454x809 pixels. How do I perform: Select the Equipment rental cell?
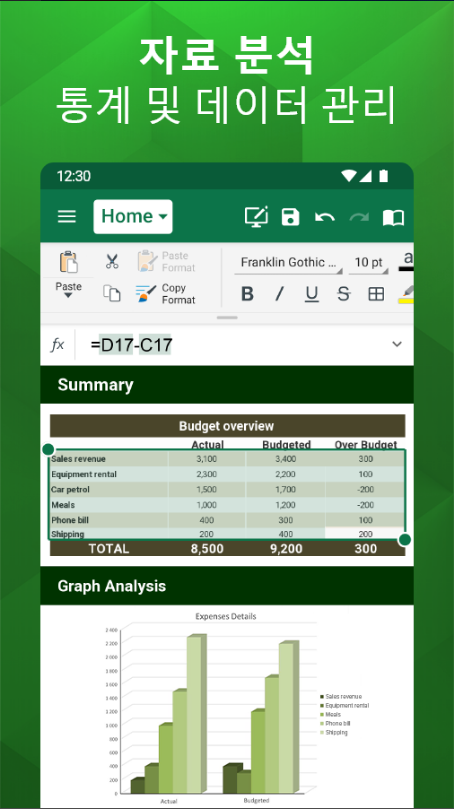click(109, 474)
